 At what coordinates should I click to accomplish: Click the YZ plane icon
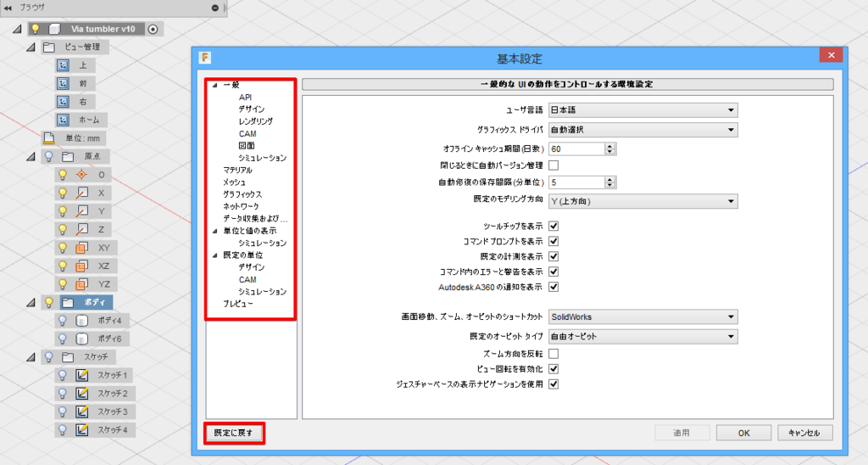pos(82,284)
